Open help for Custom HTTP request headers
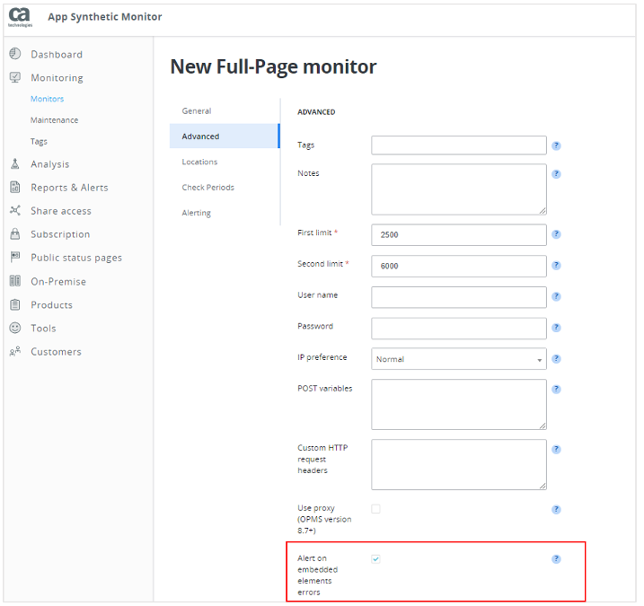Viewport: 644px width, 606px height. click(556, 449)
